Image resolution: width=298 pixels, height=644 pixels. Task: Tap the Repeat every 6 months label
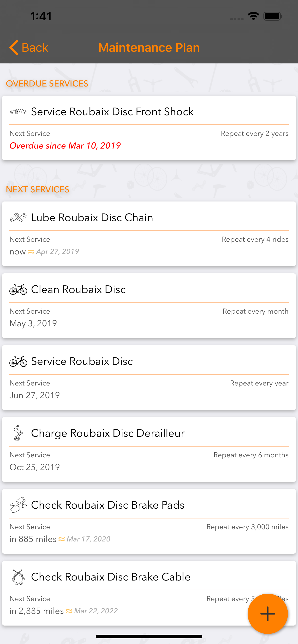pos(251,455)
